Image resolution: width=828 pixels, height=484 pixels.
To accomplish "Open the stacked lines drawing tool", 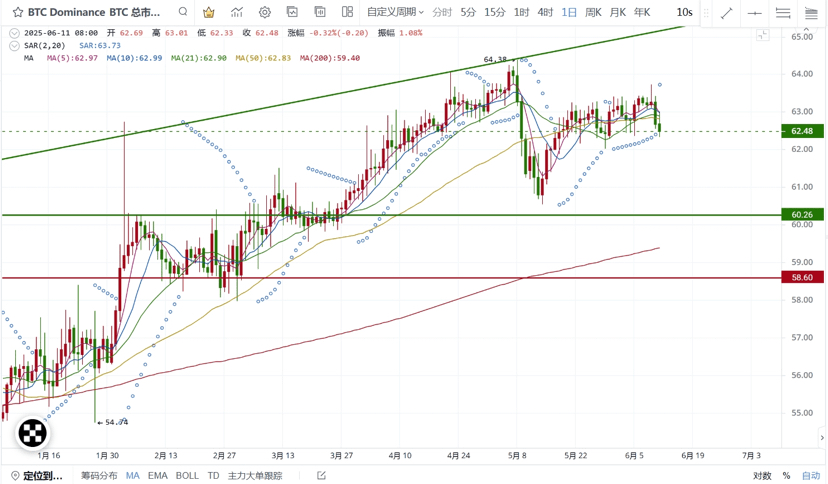I will (x=811, y=13).
